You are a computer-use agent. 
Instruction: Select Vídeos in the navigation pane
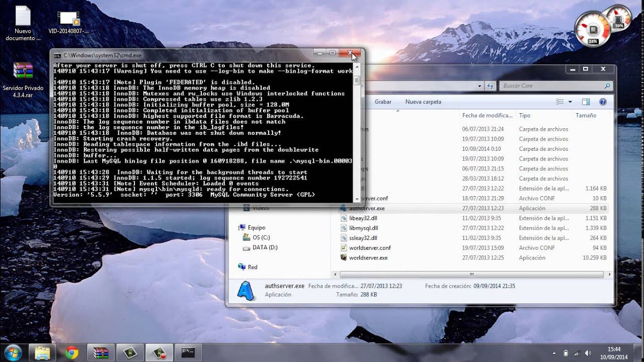coord(261,208)
